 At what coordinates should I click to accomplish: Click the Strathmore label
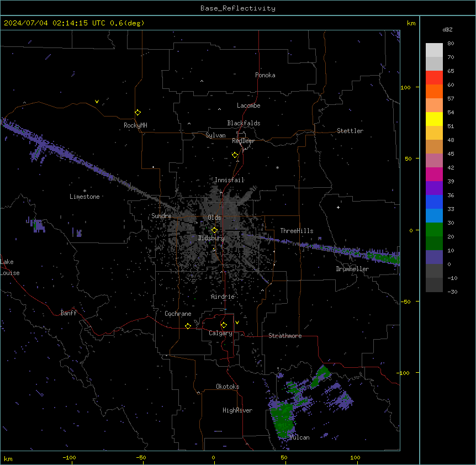click(285, 336)
